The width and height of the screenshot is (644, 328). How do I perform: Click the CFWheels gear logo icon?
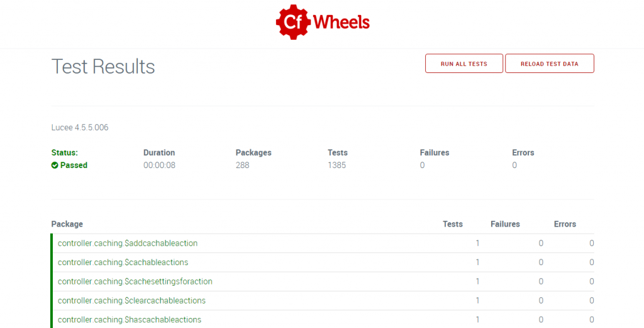[x=293, y=22]
